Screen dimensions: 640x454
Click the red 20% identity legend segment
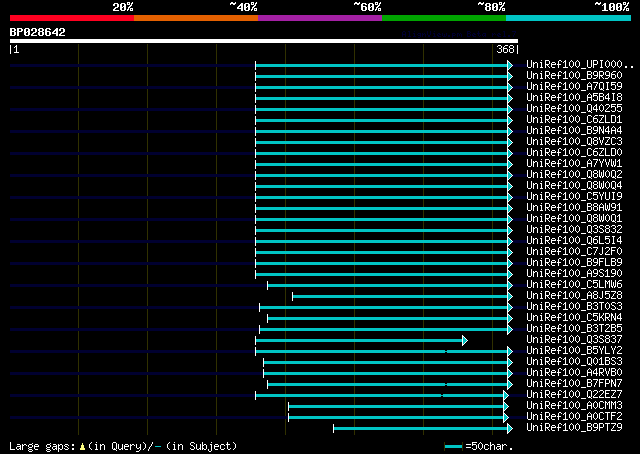pos(72,18)
